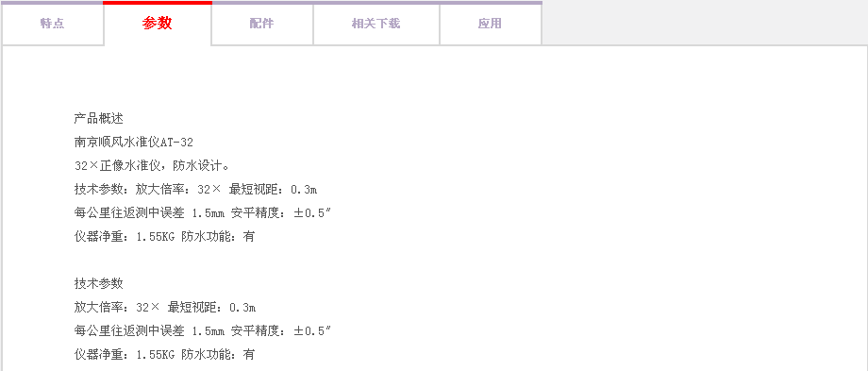868x371 pixels.
Task: Click the 产品概述 heading text
Action: tap(98, 118)
